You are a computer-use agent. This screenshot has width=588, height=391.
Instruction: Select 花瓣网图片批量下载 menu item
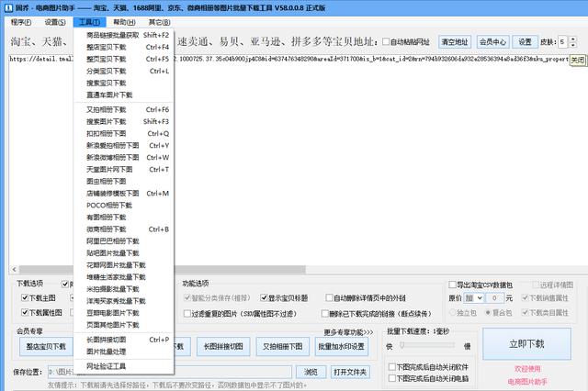124,265
